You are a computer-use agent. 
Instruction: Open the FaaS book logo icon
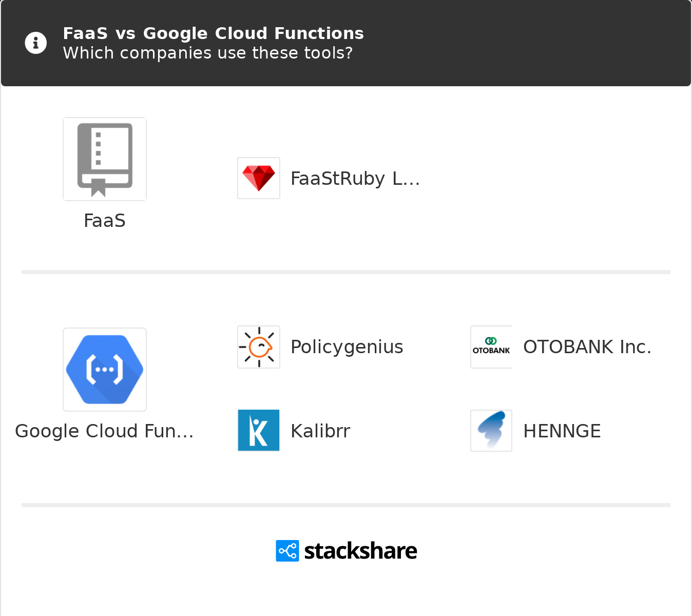(105, 159)
